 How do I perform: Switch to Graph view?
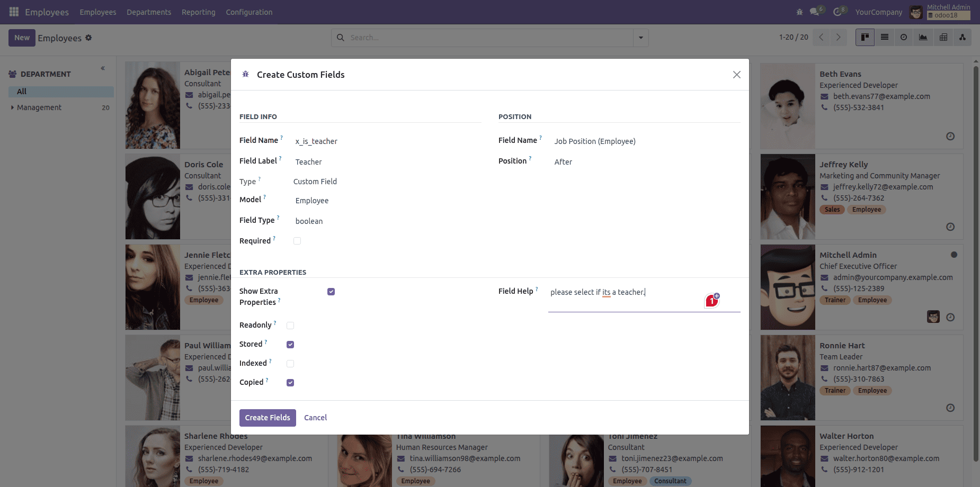(923, 37)
